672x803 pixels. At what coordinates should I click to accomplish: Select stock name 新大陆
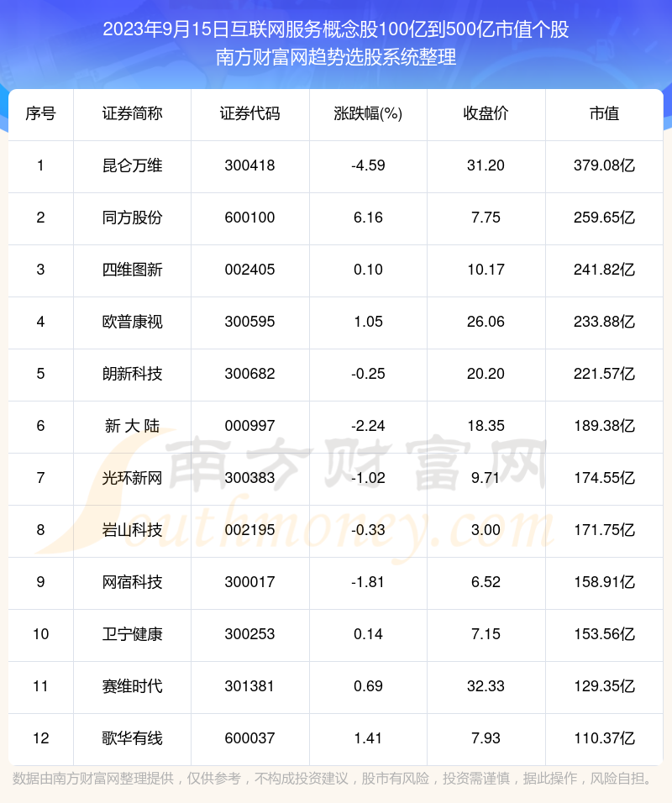pyautogui.click(x=132, y=426)
